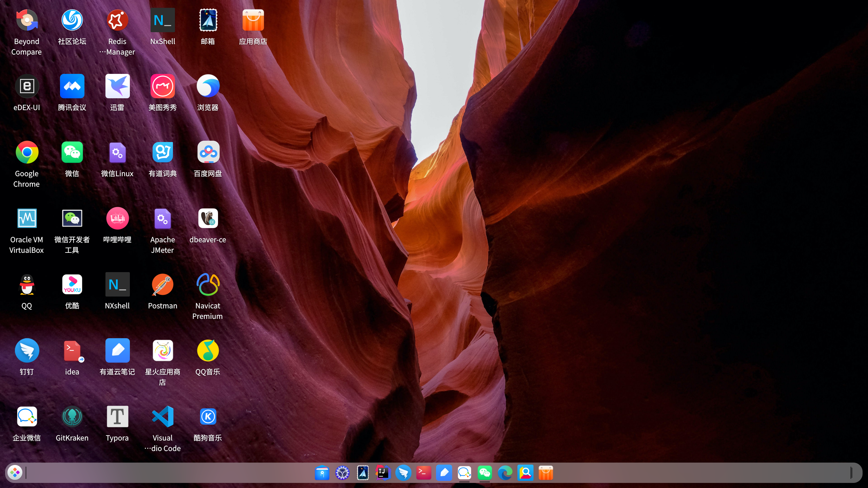The height and width of the screenshot is (488, 868).
Task: Open Apache JMeter
Action: coord(162,218)
